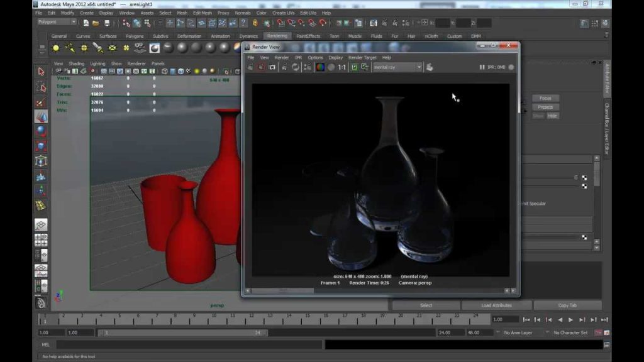Open the mental ray renderer dropdown

point(397,67)
